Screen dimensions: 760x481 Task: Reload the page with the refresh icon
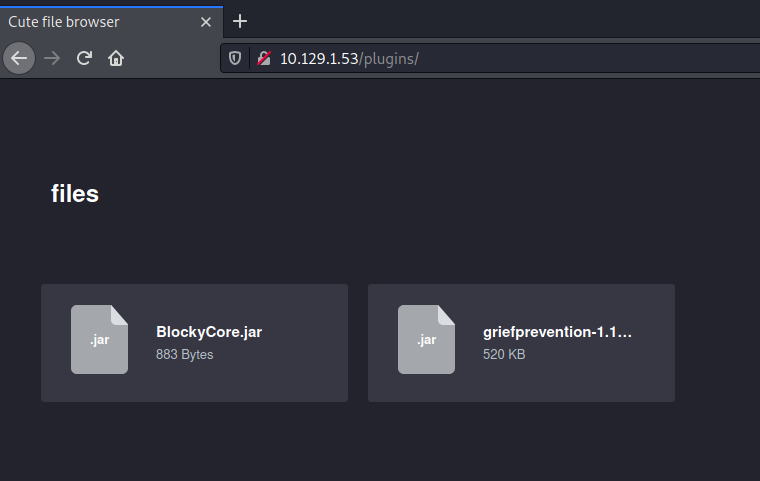[84, 58]
